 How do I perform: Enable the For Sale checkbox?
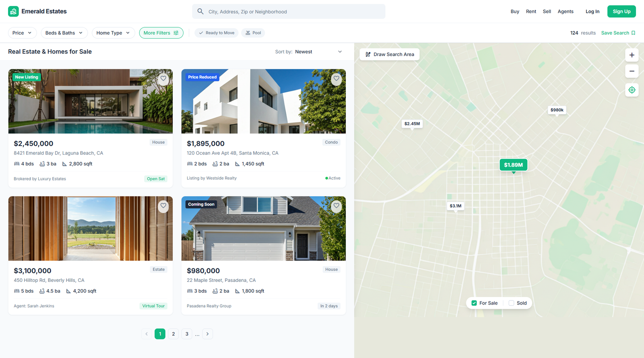tap(474, 303)
